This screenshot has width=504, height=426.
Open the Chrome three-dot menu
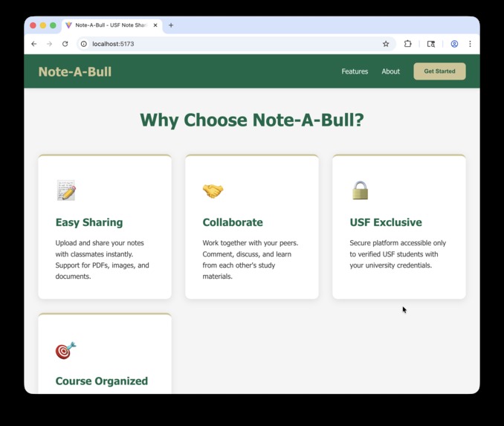tap(470, 44)
